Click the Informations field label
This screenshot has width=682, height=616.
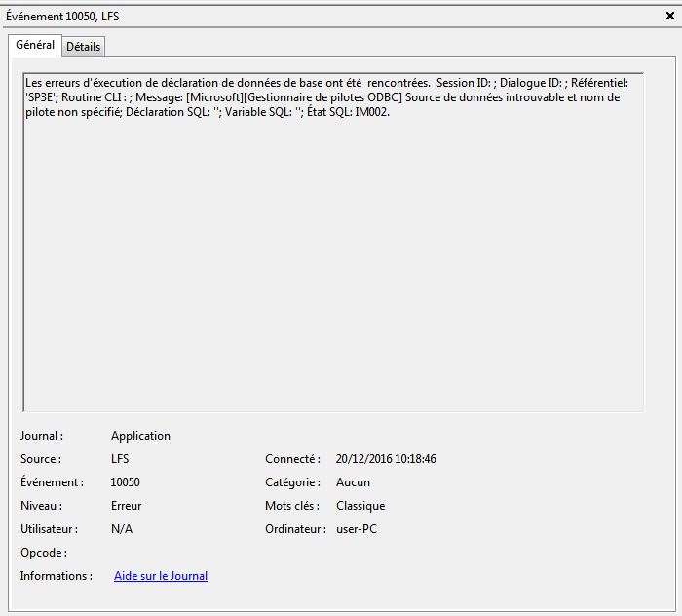[x=56, y=576]
